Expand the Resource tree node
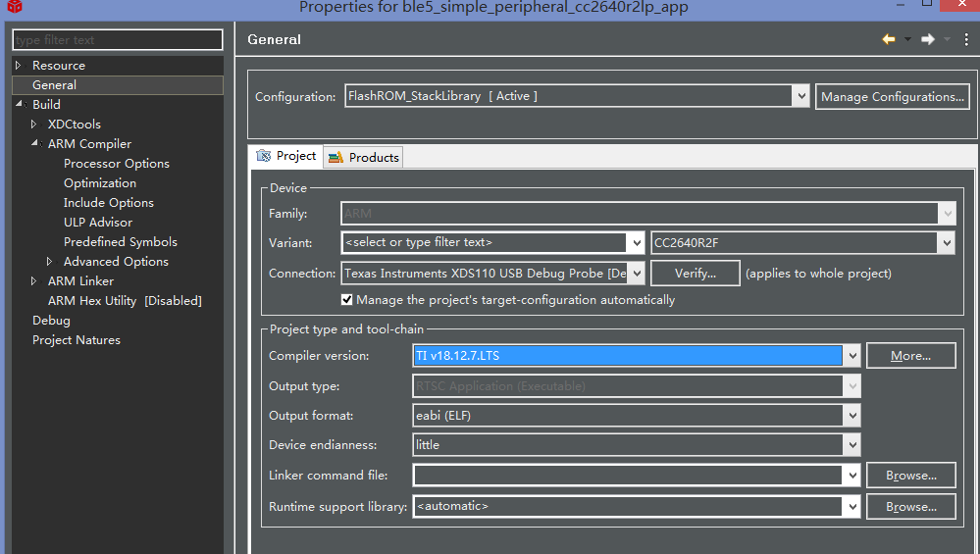The image size is (980, 554). 18,65
